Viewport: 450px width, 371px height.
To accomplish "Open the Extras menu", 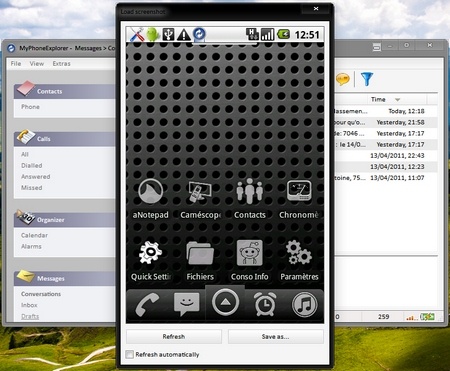I will 61,63.
